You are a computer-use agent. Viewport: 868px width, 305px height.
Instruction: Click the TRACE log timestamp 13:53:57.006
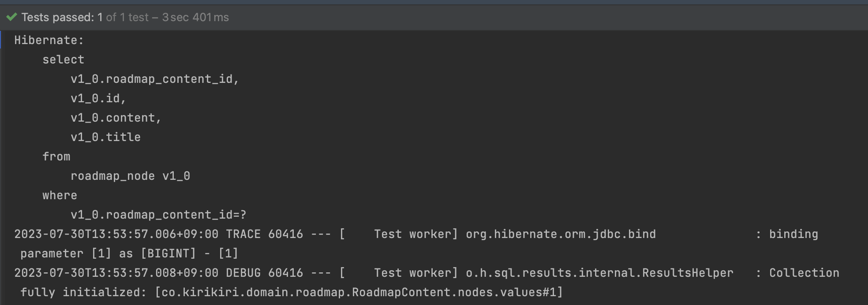click(116, 234)
